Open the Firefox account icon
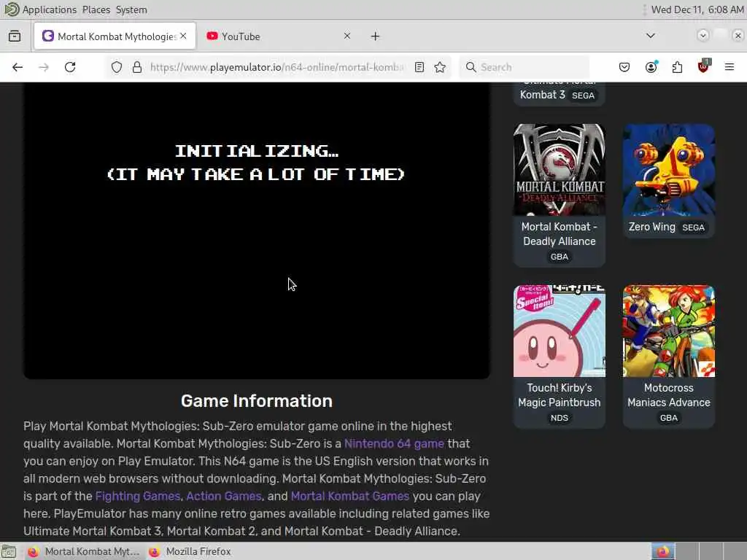Viewport: 747px width, 560px height. pos(651,67)
